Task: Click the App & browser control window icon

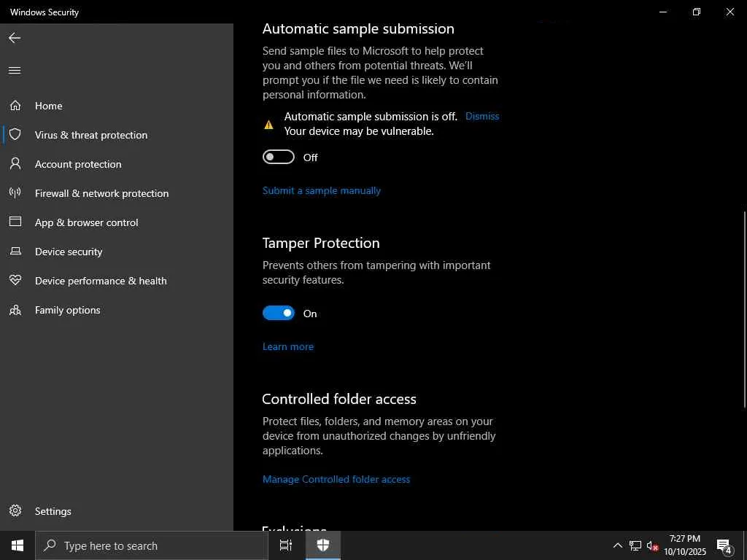Action: click(15, 222)
